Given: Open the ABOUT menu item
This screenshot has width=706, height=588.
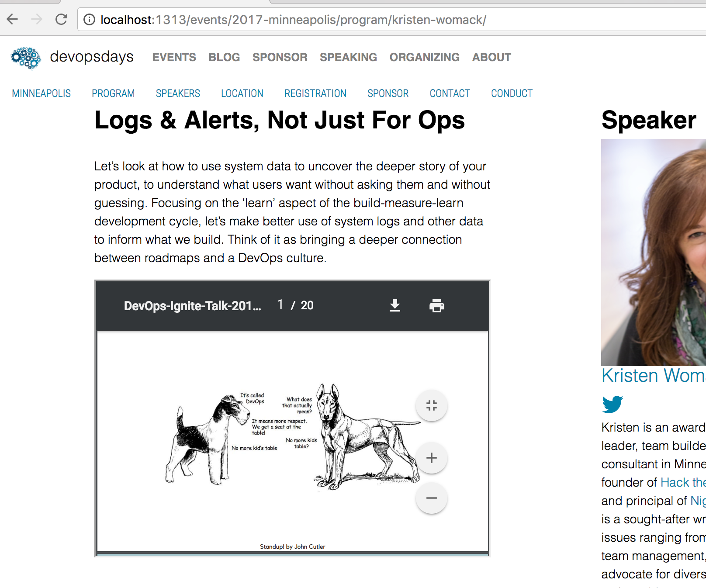Looking at the screenshot, I should coord(491,57).
